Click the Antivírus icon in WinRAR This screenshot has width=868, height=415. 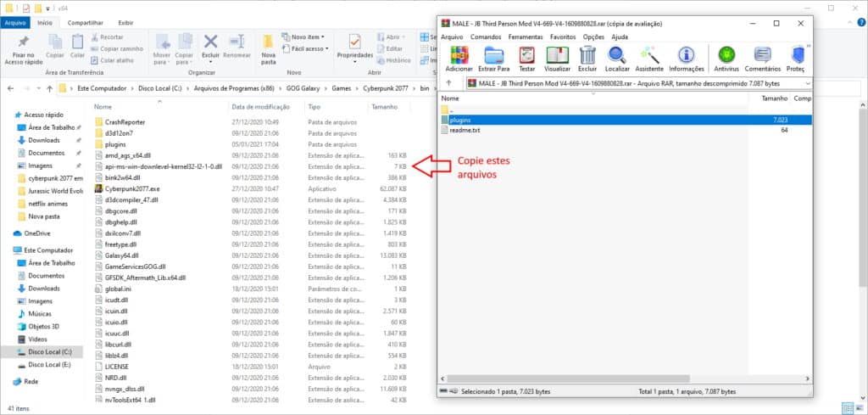click(726, 55)
